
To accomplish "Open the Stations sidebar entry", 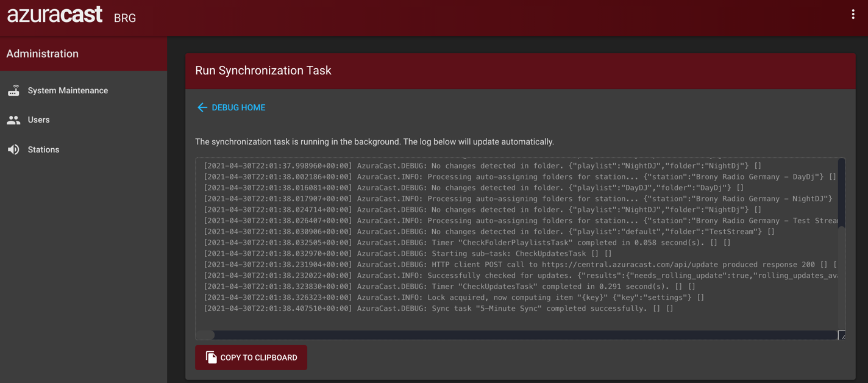I will click(x=43, y=149).
